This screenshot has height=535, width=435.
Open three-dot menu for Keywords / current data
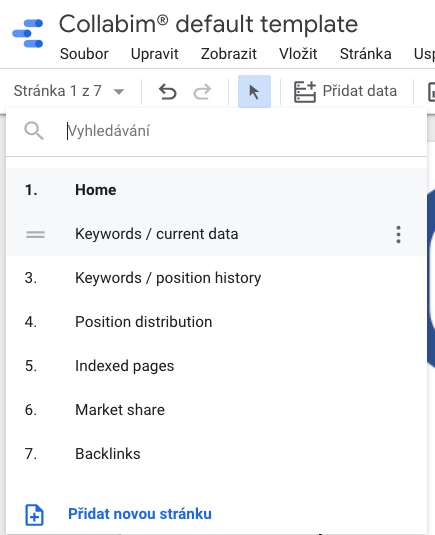pyautogui.click(x=398, y=234)
